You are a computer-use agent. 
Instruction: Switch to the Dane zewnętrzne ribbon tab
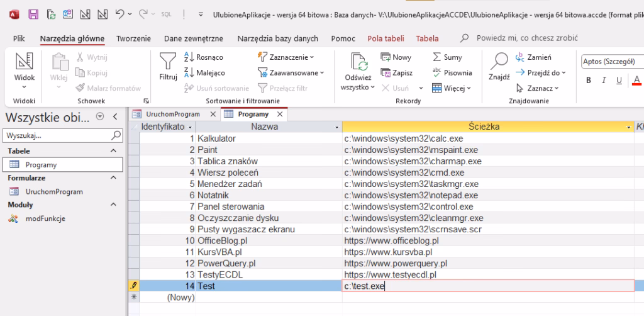194,38
